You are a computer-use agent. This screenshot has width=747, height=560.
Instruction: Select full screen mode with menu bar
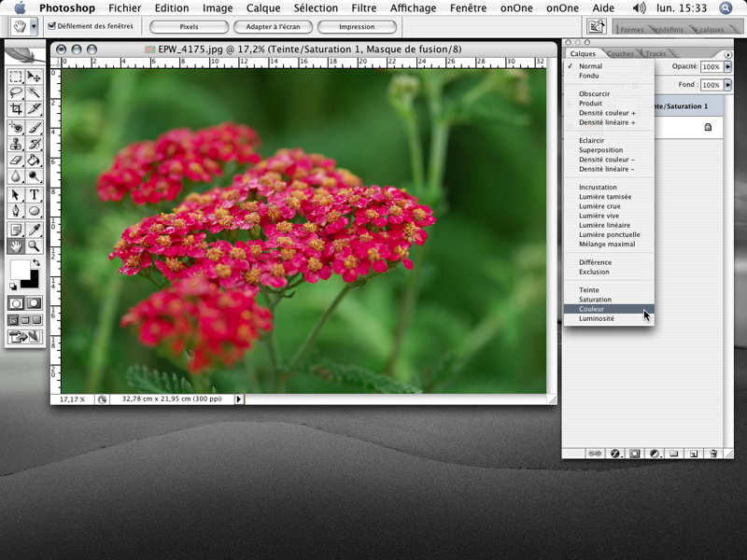pos(25,320)
